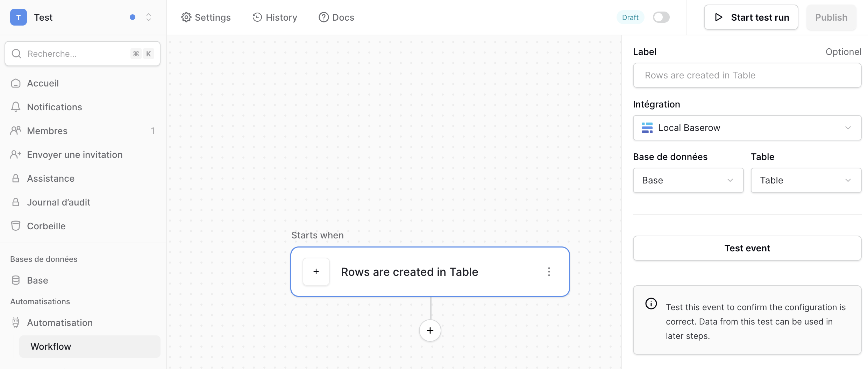This screenshot has height=369, width=868.
Task: Click the Envoyer une invitation icon
Action: coord(16,155)
